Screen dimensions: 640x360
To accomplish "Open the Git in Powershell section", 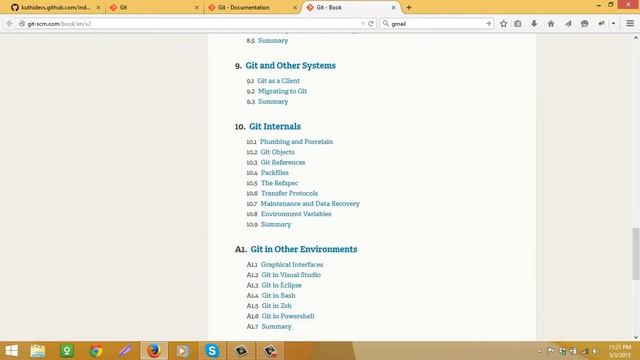I will (x=288, y=316).
